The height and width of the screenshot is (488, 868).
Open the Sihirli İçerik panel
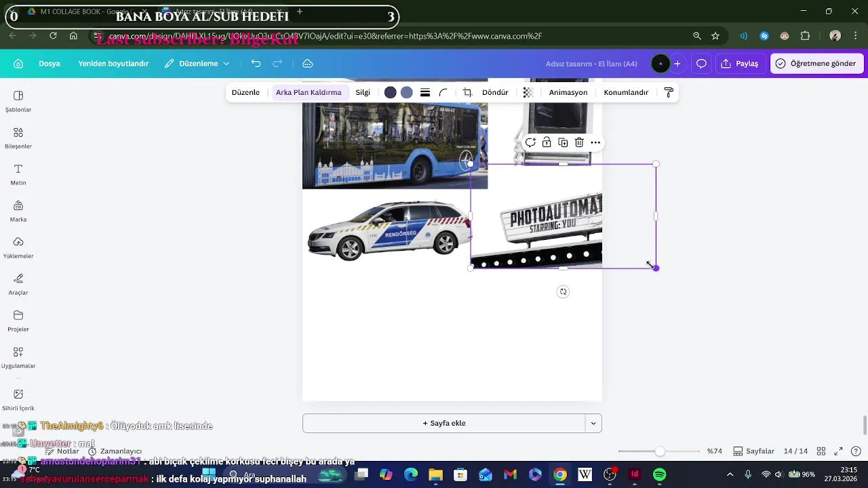[18, 399]
